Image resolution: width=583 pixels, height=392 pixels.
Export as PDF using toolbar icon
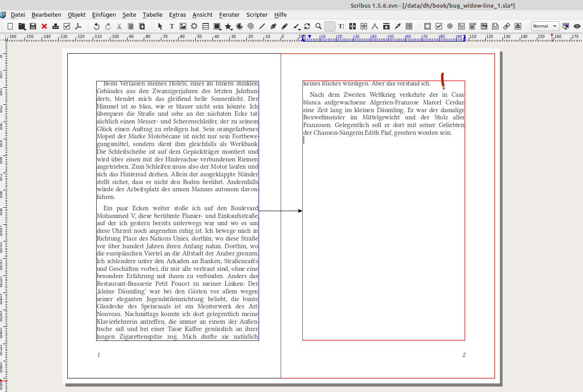click(x=78, y=26)
